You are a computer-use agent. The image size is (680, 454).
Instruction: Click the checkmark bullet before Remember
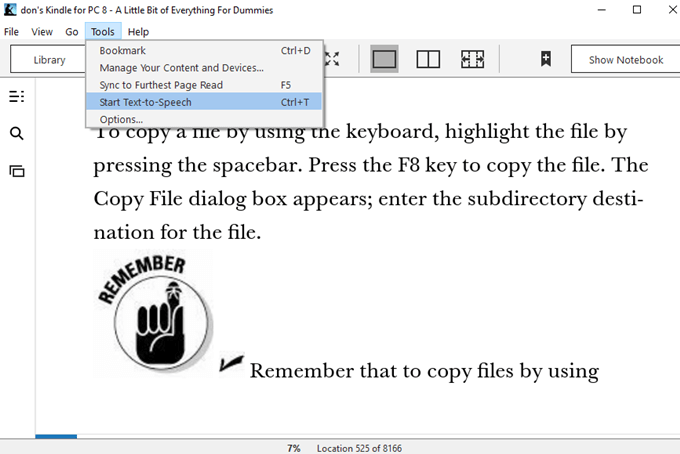pyautogui.click(x=232, y=362)
